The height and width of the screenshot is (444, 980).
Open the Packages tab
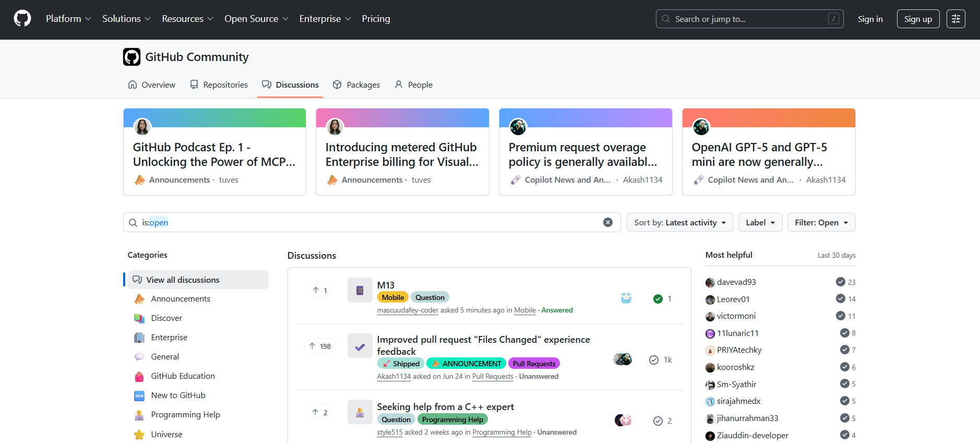[x=356, y=85]
